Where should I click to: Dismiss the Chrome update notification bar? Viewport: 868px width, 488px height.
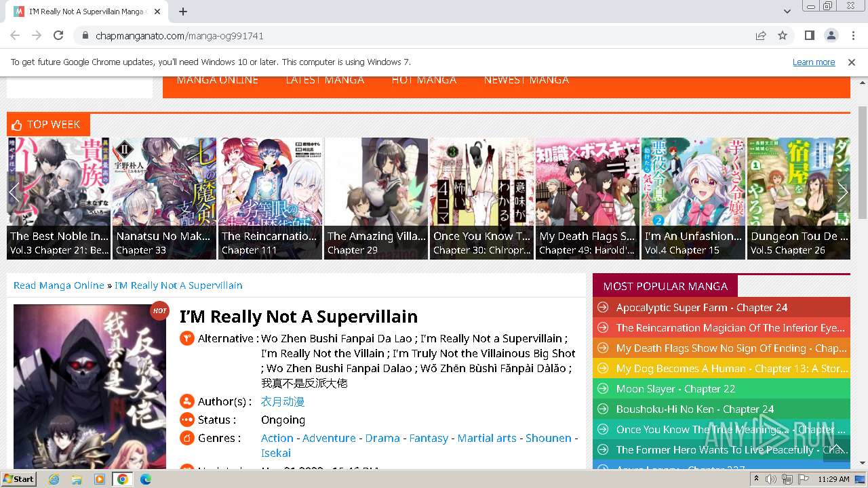click(852, 62)
